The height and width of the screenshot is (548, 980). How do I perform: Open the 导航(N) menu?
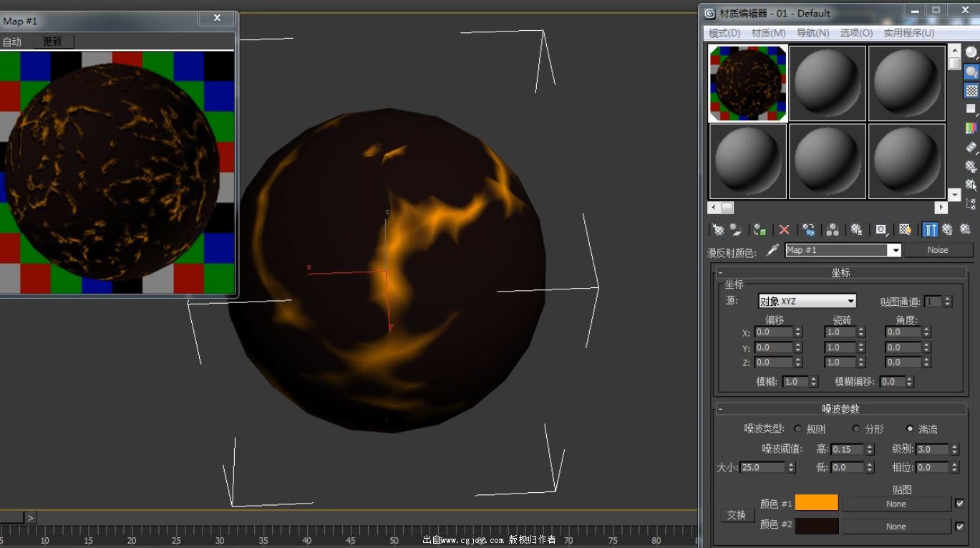pos(812,33)
